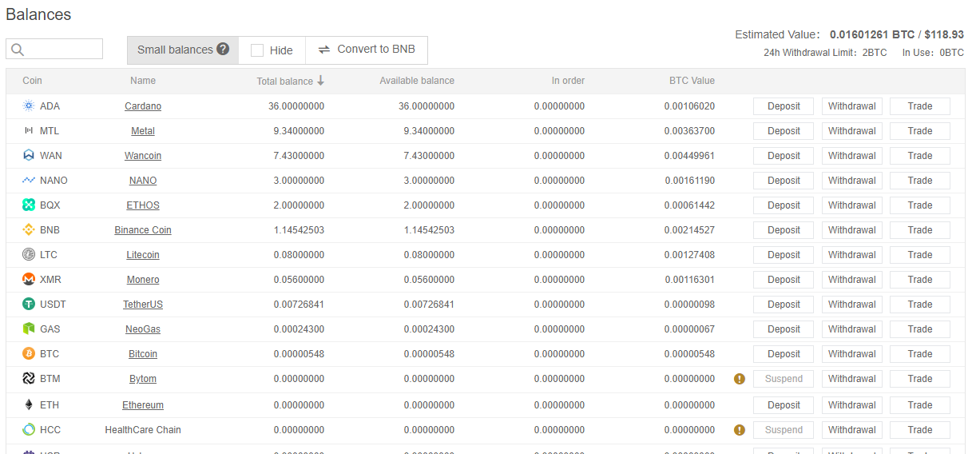
Task: Click the HealthCare Chain name text
Action: [143, 430]
